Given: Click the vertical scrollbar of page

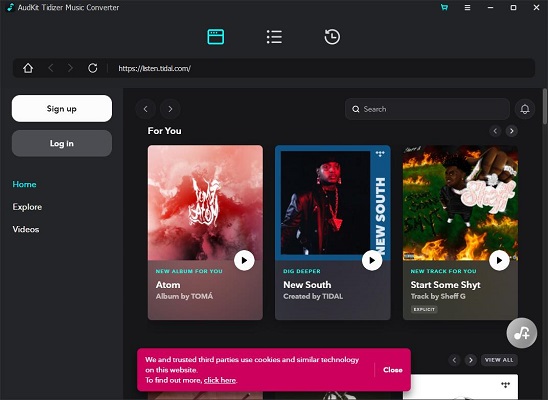Looking at the screenshot, I should point(545,106).
